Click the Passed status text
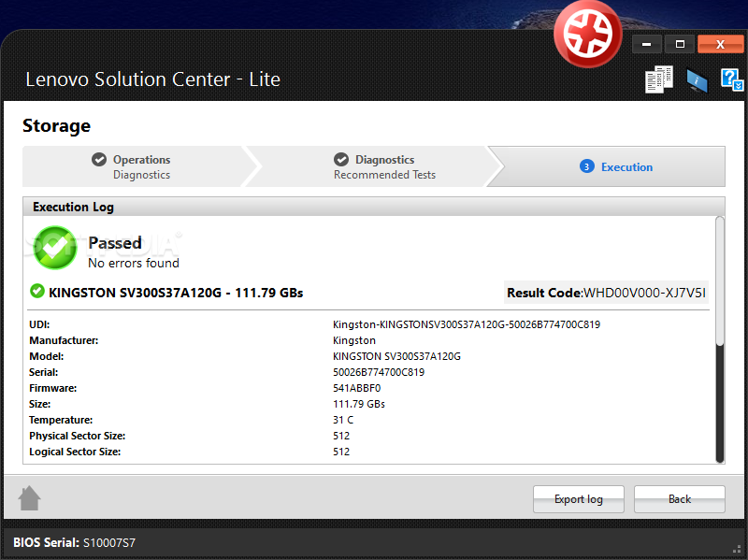Screen dimensions: 748x560 (115, 243)
